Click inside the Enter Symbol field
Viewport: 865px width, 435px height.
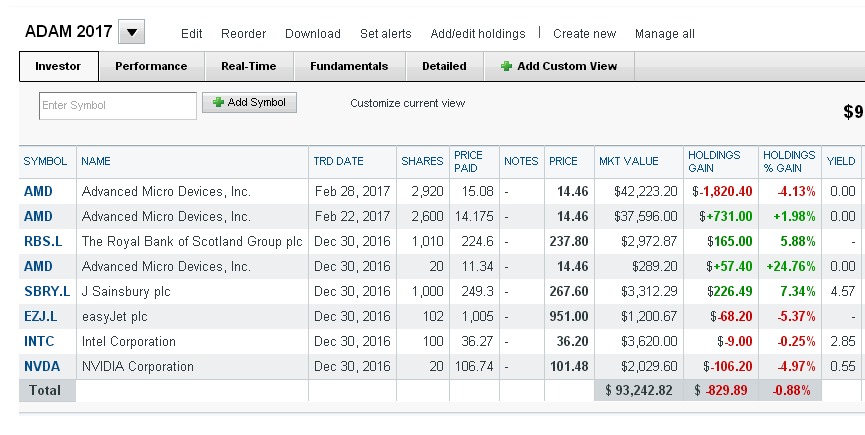click(x=118, y=105)
